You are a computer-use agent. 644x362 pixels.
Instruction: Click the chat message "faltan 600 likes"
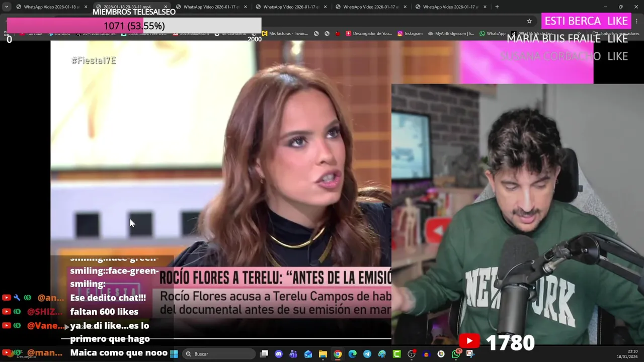pyautogui.click(x=104, y=312)
